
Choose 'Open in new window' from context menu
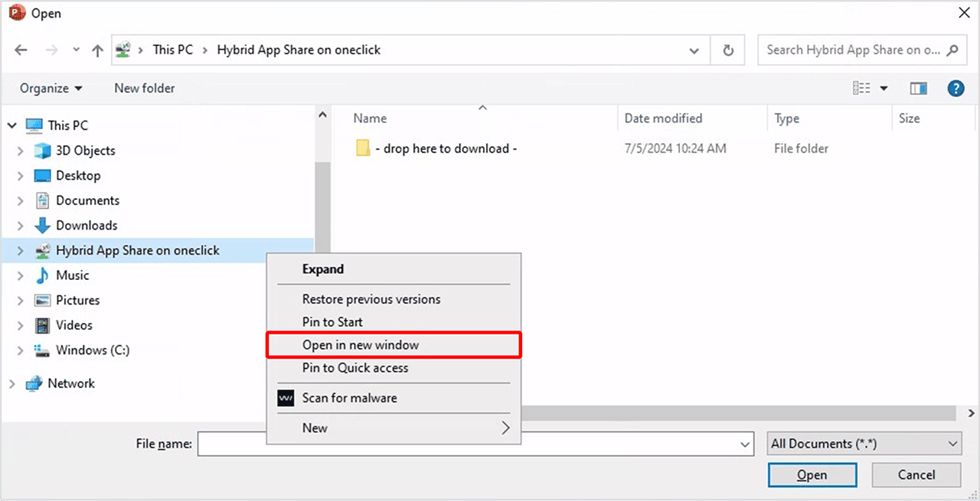click(x=360, y=345)
